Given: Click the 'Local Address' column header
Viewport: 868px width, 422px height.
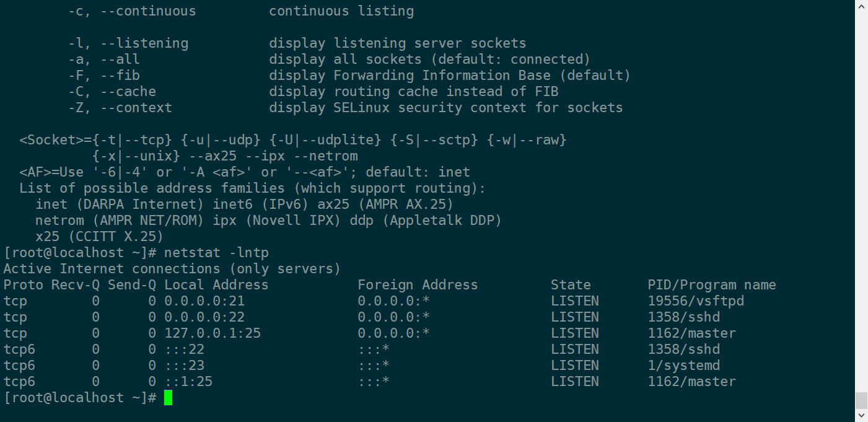Looking at the screenshot, I should click(x=216, y=285).
